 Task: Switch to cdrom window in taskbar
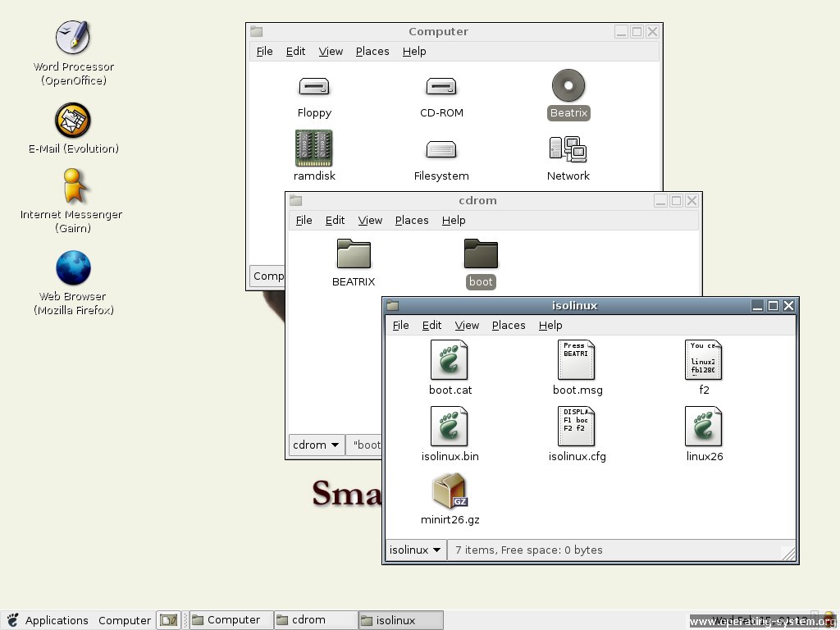click(316, 620)
